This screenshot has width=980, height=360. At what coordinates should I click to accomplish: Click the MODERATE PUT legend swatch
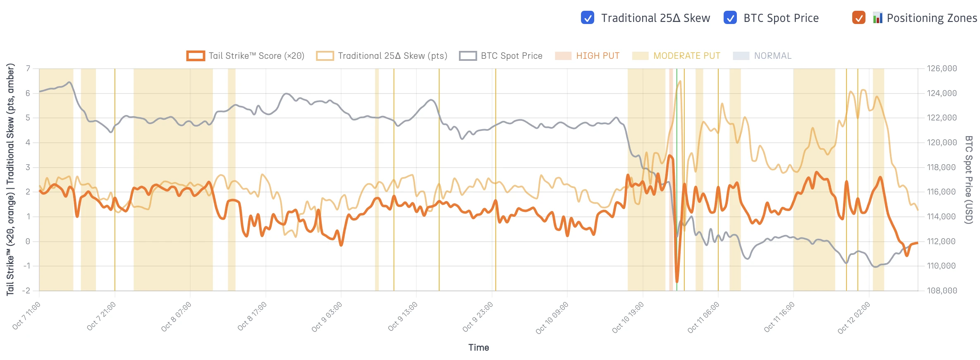coord(640,56)
